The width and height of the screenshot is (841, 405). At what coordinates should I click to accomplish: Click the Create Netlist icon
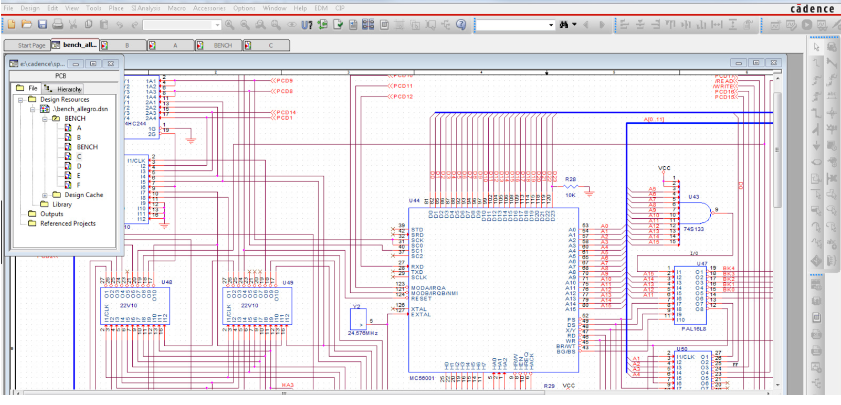pos(353,25)
